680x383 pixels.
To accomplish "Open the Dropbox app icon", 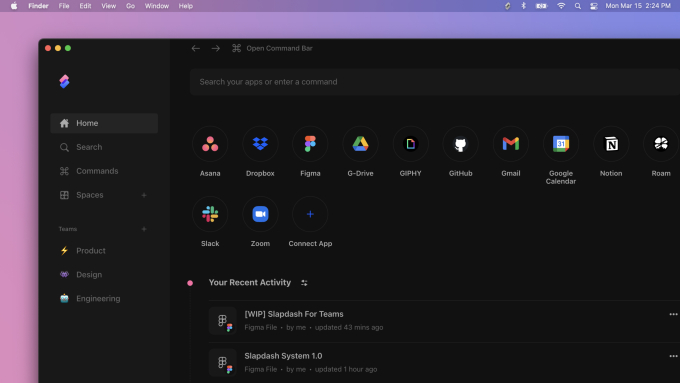I will [x=260, y=144].
